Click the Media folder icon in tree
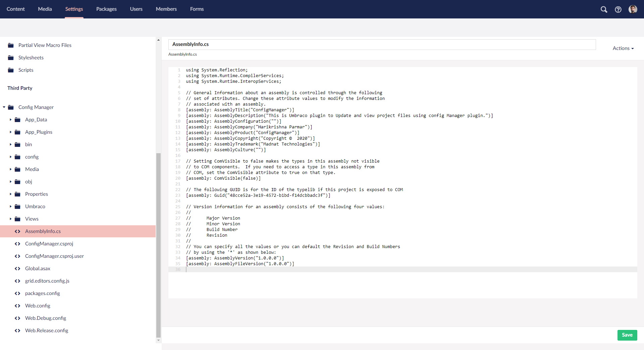 18,169
